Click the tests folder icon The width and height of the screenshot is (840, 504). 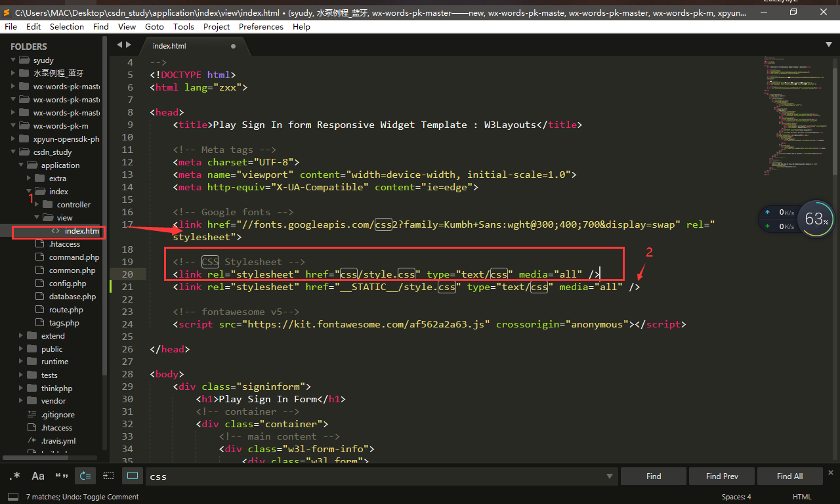click(31, 375)
